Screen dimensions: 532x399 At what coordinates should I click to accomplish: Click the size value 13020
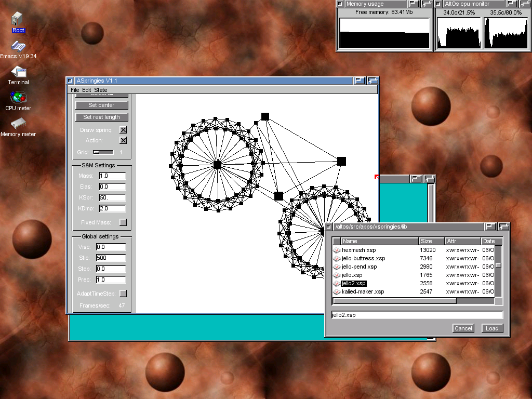[x=428, y=250]
